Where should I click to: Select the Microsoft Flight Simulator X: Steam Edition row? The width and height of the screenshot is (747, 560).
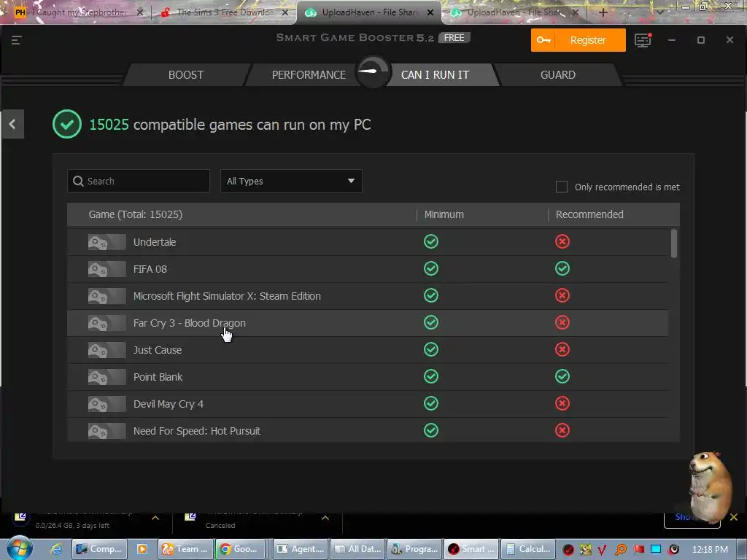coord(368,296)
